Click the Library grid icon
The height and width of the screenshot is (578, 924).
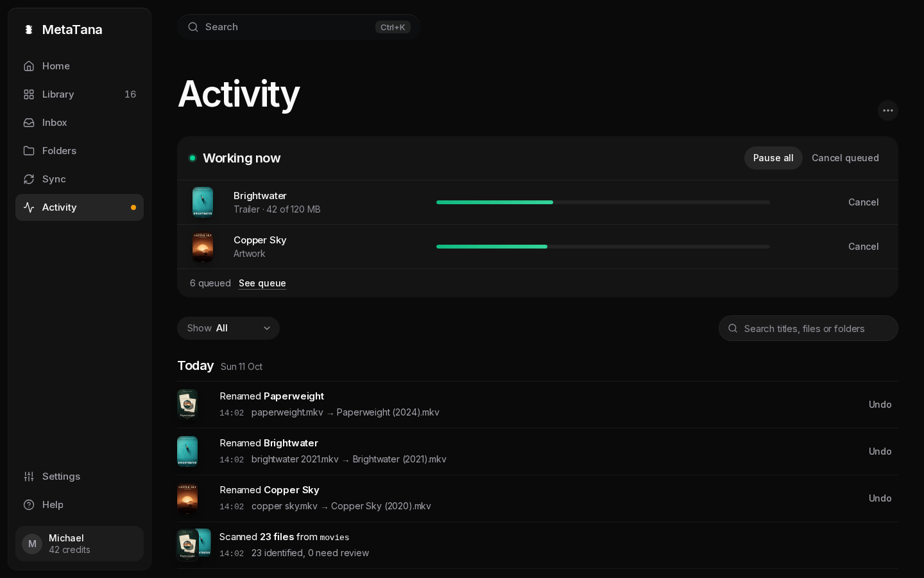click(29, 94)
